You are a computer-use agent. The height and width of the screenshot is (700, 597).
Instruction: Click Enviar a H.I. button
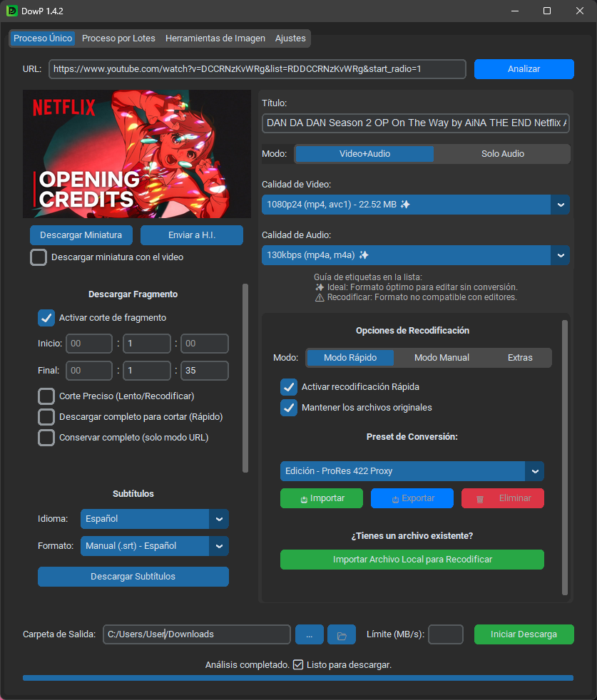pyautogui.click(x=192, y=235)
